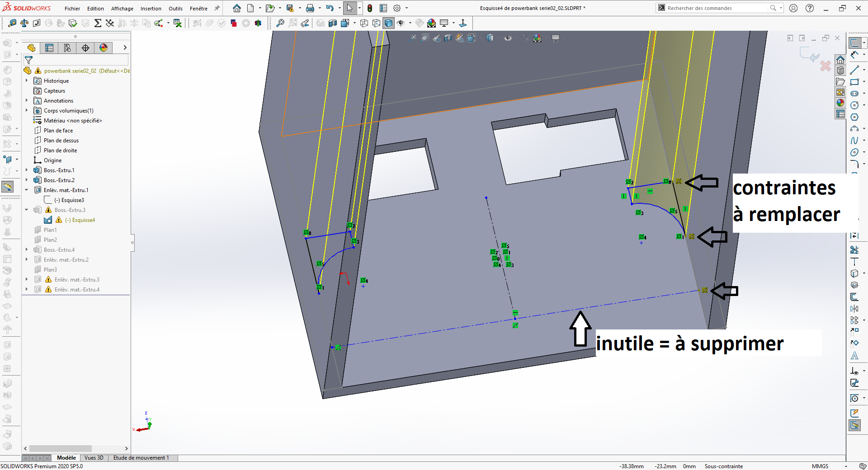Open the Insertion menu

[x=151, y=9]
